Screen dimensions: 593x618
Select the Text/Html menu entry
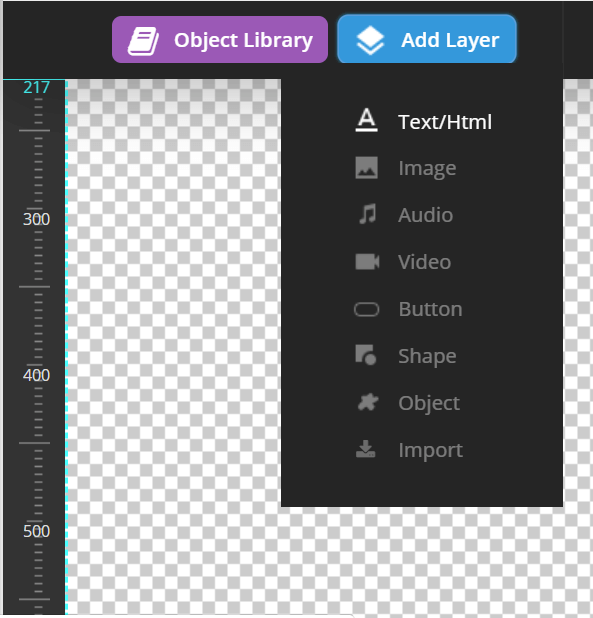(422, 121)
